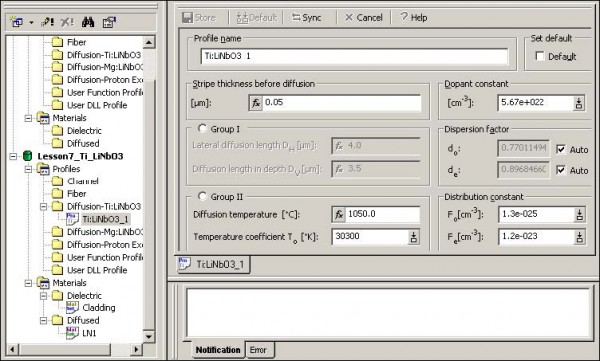This screenshot has height=361, width=600.
Task: Select the LN1 diffused material
Action: (89, 333)
